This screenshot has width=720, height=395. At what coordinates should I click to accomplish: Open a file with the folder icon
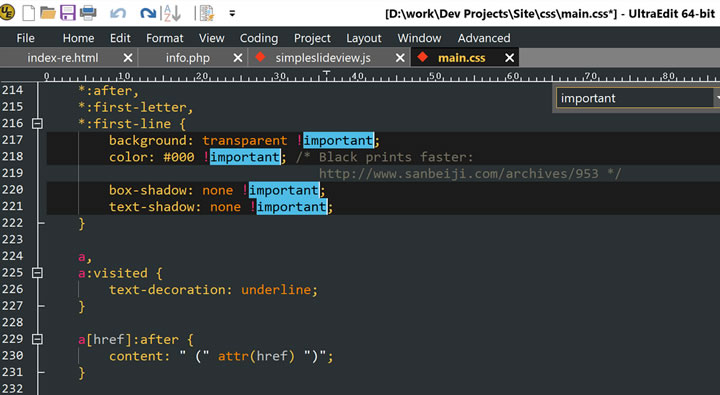(48, 12)
